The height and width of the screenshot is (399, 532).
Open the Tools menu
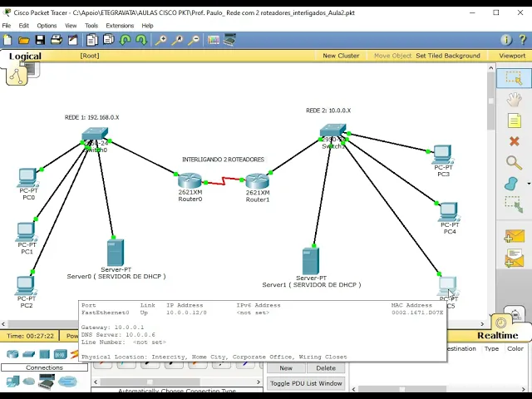[x=91, y=26]
